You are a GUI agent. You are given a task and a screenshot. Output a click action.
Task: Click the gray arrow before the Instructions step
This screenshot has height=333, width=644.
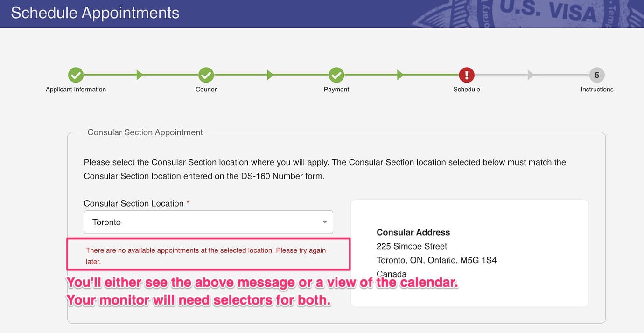point(531,75)
